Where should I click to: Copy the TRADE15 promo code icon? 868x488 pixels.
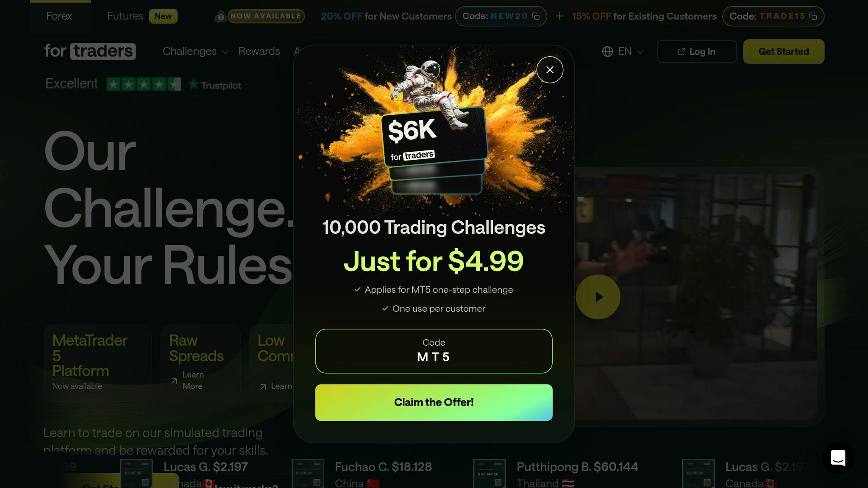(813, 16)
